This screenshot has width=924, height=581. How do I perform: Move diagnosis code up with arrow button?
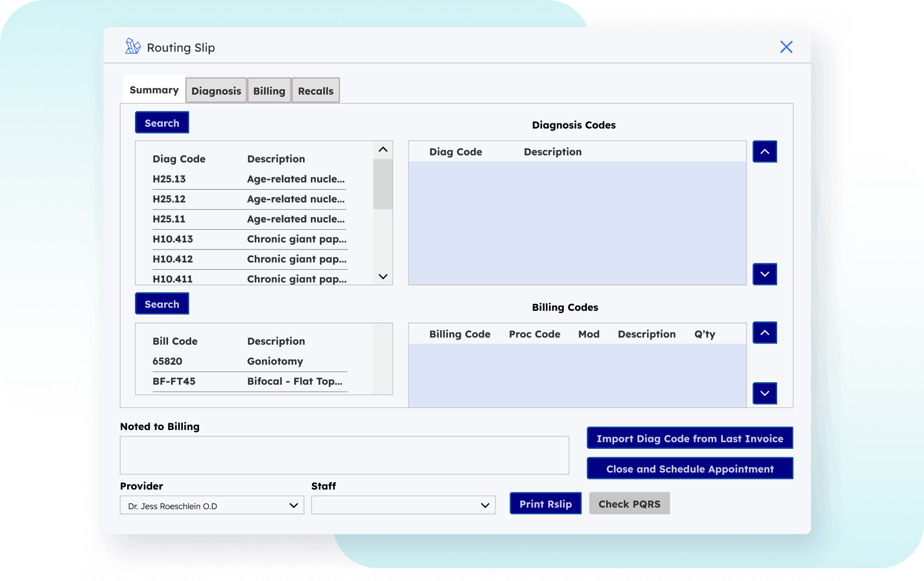pyautogui.click(x=764, y=151)
